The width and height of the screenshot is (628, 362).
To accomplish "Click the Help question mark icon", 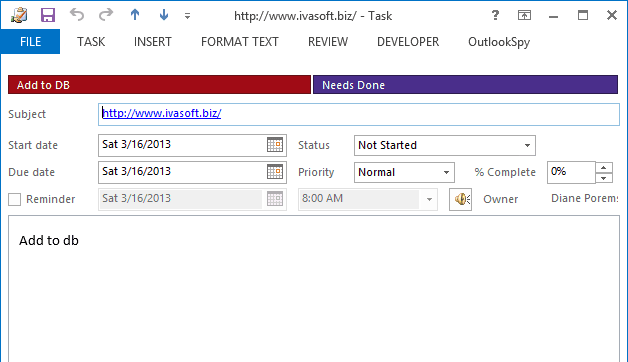I will tap(495, 15).
